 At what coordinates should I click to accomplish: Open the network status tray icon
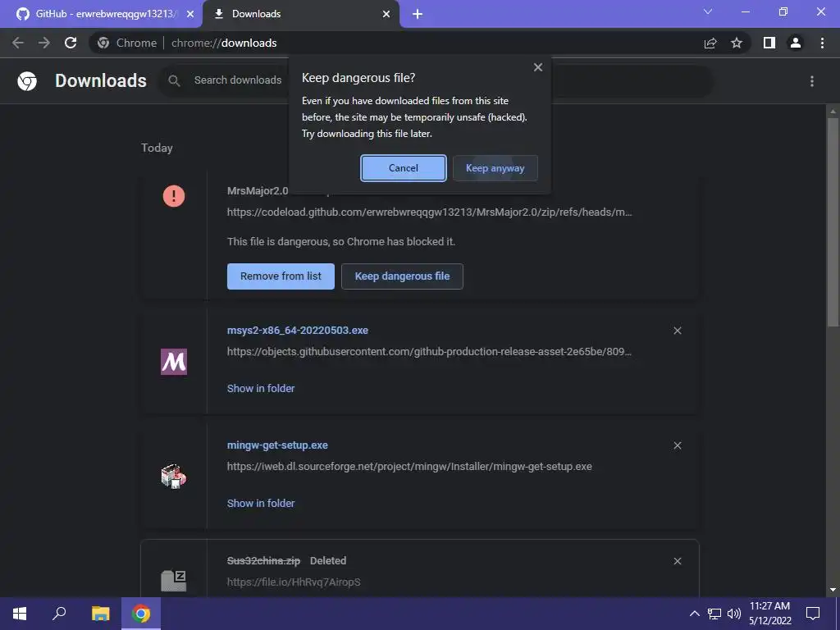point(714,614)
